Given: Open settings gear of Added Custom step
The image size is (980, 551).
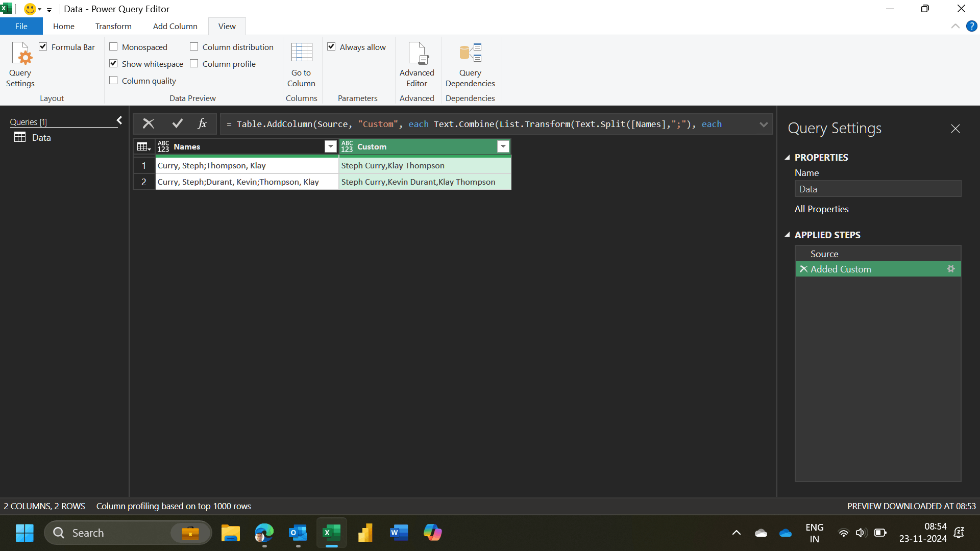Looking at the screenshot, I should [950, 268].
